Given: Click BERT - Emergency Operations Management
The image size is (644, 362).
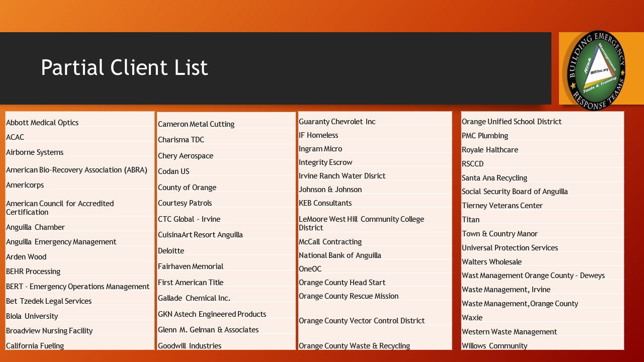Looking at the screenshot, I should (x=77, y=287).
